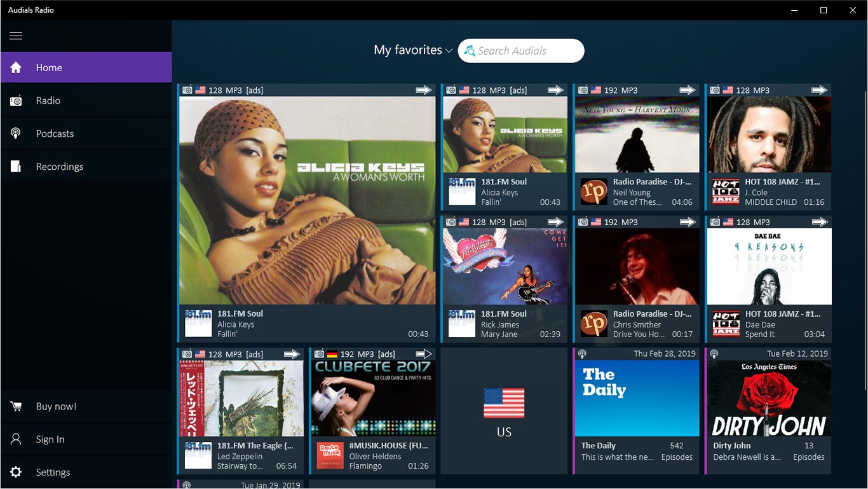Click 'MIDDLE CHILD' track title
The image size is (868, 489).
771,202
